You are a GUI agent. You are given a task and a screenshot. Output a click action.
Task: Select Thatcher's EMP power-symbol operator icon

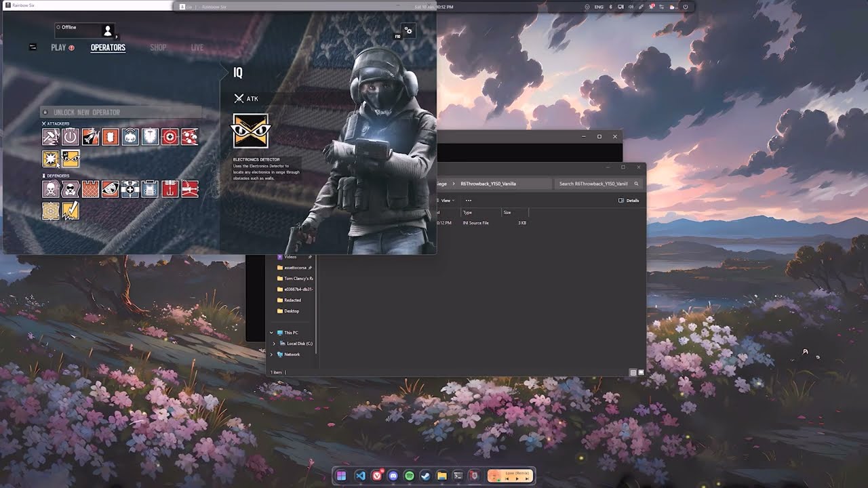(x=71, y=137)
